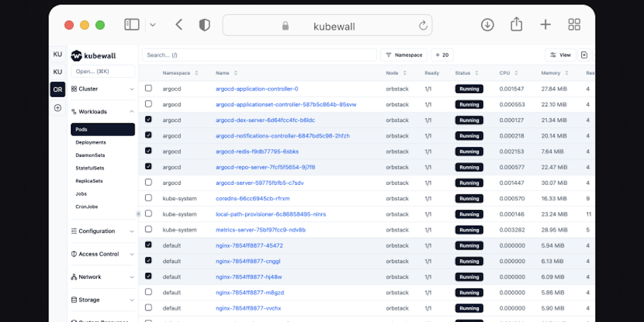Select the first KU cluster badge
The image size is (644, 322).
[57, 54]
